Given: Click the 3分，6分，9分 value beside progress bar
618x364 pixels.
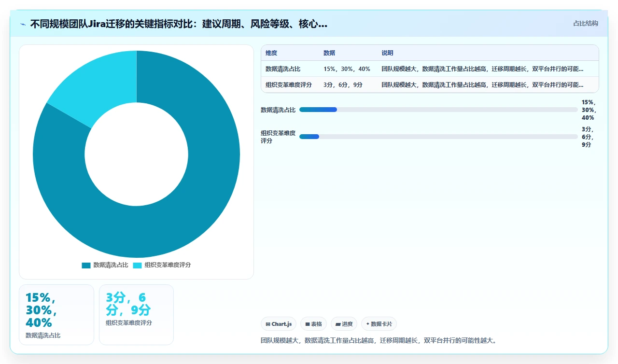Looking at the screenshot, I should click(588, 137).
